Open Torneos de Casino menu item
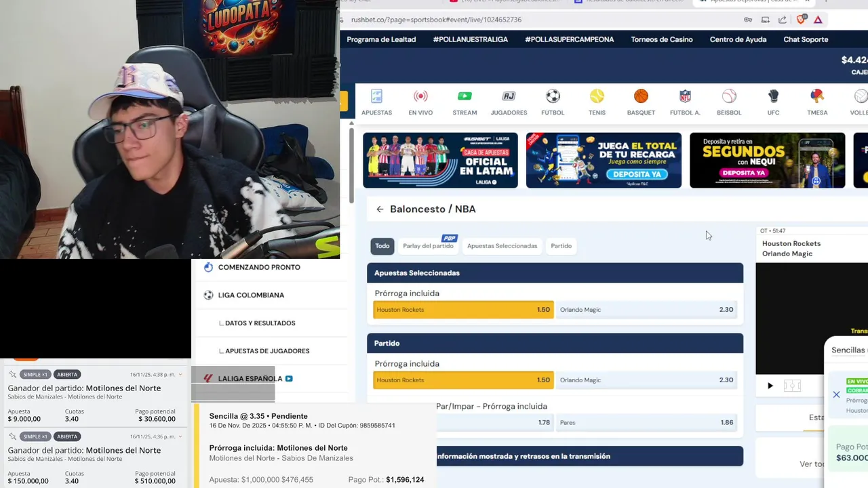The height and width of the screenshot is (488, 868). 662,39
